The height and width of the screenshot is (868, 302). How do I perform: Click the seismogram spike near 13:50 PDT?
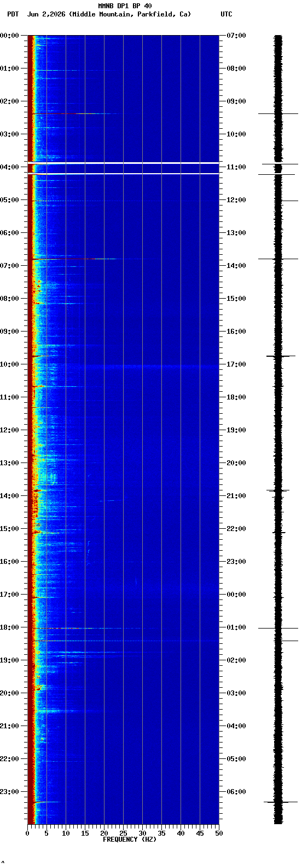pos(278,490)
